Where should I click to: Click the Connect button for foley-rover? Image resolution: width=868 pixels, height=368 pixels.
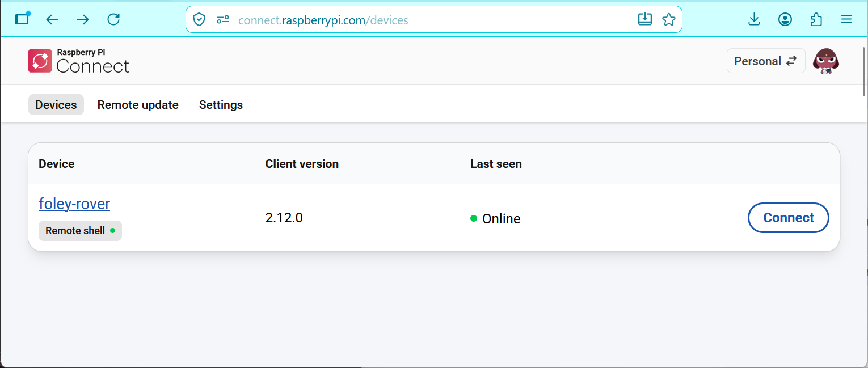point(789,218)
